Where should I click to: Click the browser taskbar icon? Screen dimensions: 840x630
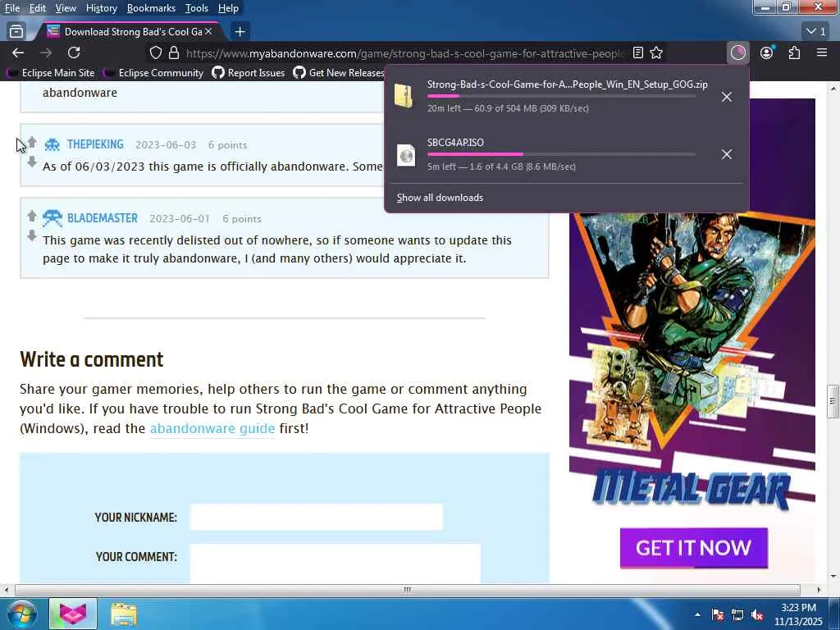(73, 614)
